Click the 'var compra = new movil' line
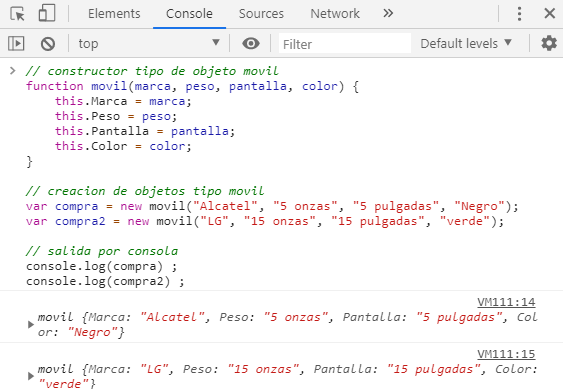 coord(272,206)
